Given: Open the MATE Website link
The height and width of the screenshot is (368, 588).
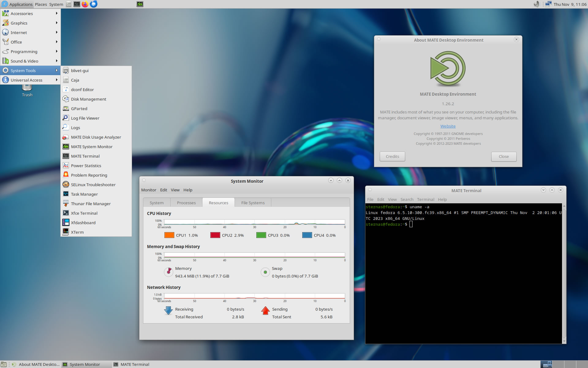Looking at the screenshot, I should point(448,126).
